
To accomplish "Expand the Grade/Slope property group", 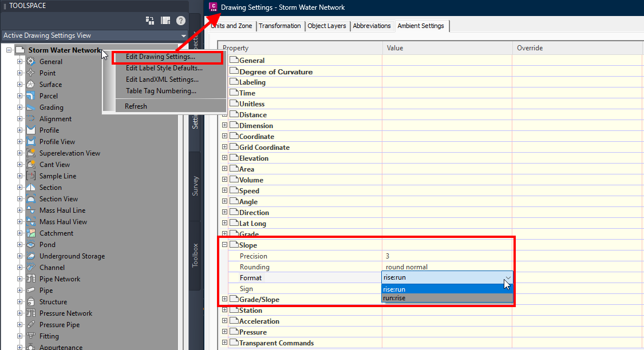I will tap(224, 299).
